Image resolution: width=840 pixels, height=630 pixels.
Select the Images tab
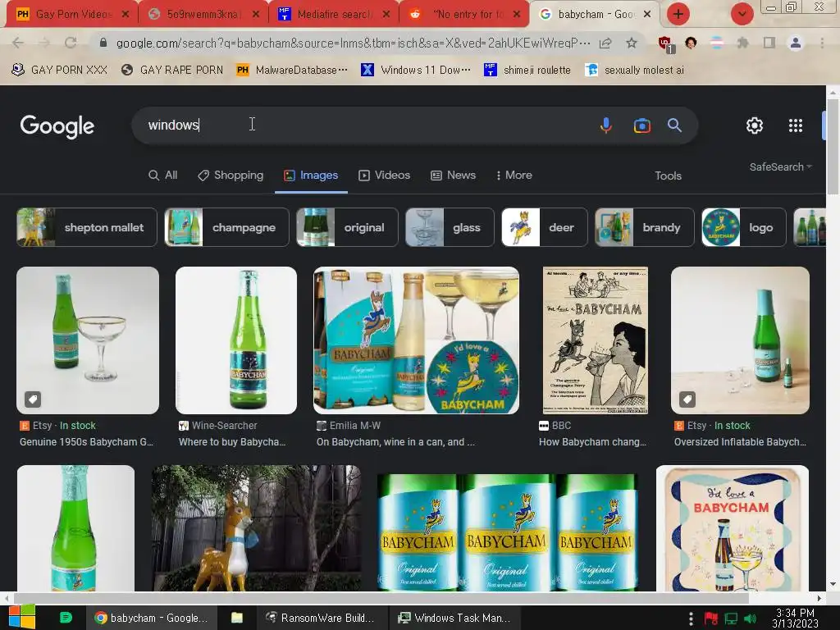[311, 176]
